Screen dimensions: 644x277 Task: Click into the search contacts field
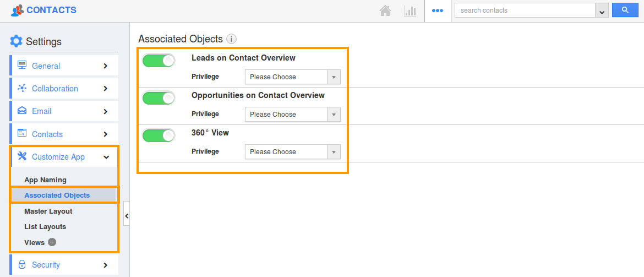[x=525, y=10]
